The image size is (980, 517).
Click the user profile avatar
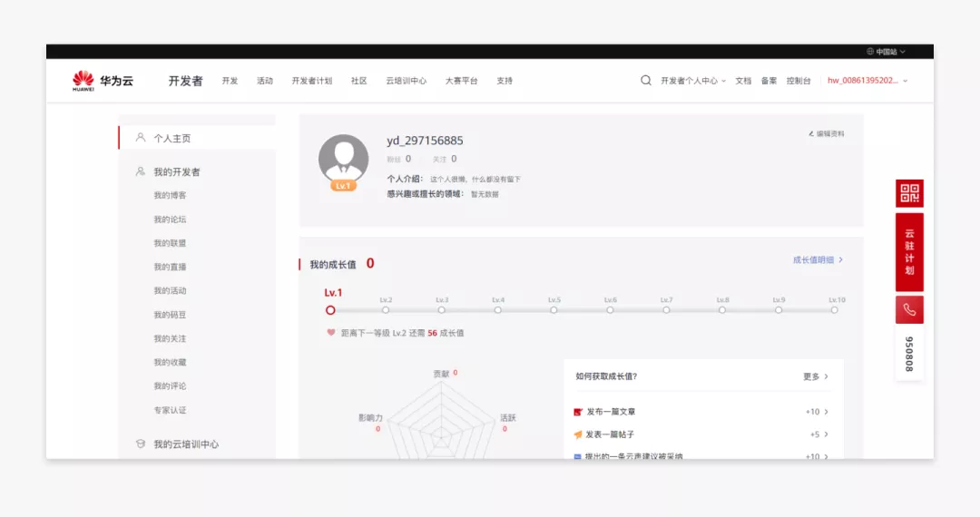point(343,159)
